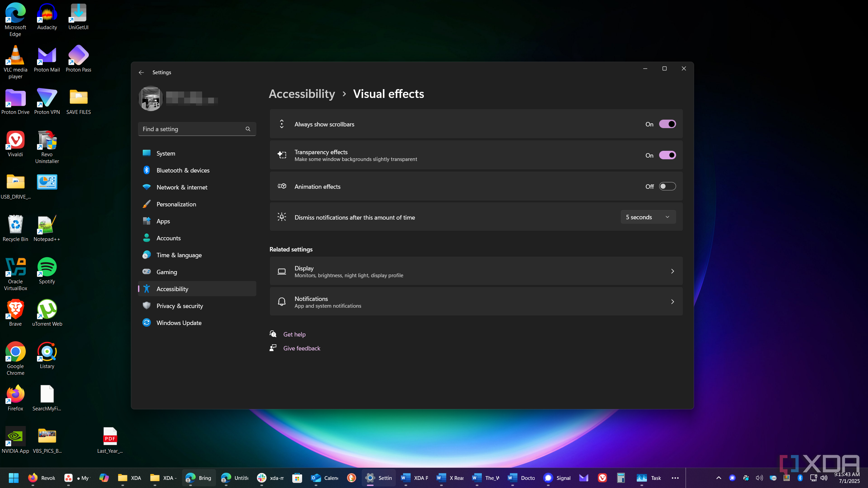Click the taskbar clock and date
Viewport: 868px width, 488px height.
847,478
